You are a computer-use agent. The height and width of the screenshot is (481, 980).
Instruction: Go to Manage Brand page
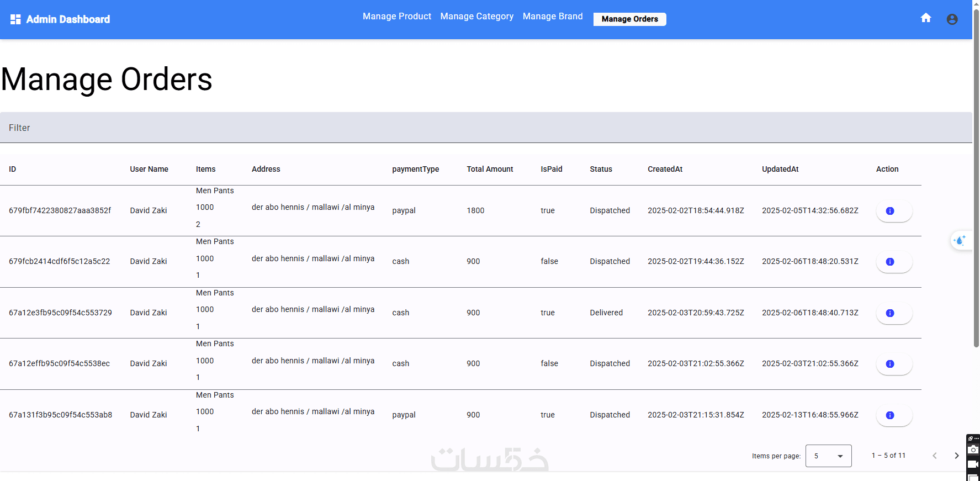click(x=553, y=17)
